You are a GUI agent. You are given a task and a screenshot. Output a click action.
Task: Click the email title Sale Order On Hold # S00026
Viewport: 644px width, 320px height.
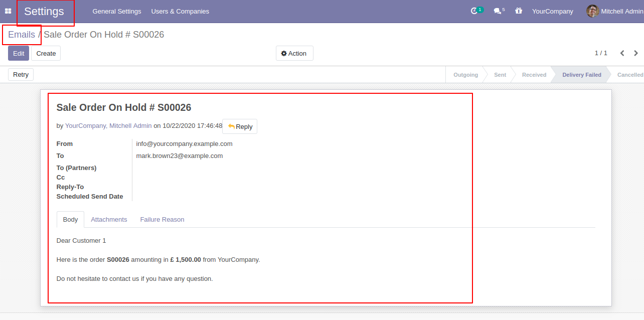[x=124, y=107]
